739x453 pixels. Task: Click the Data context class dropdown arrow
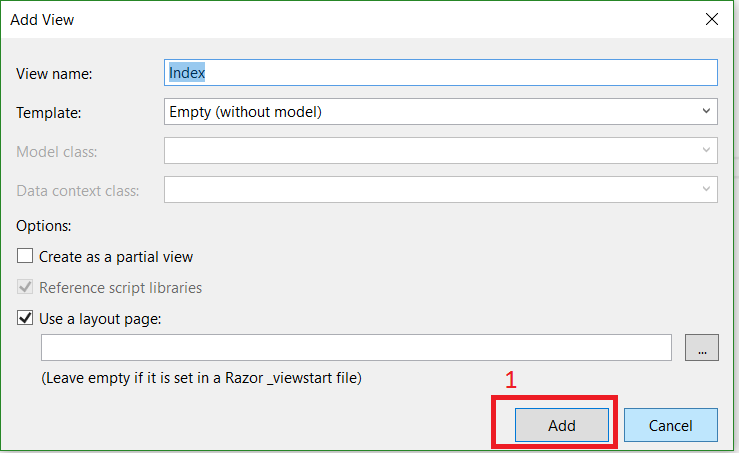707,189
